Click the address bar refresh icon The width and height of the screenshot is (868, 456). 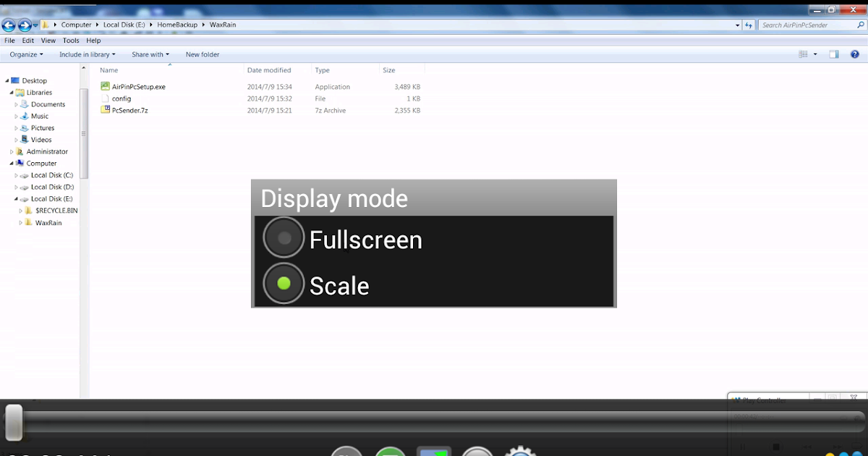750,25
